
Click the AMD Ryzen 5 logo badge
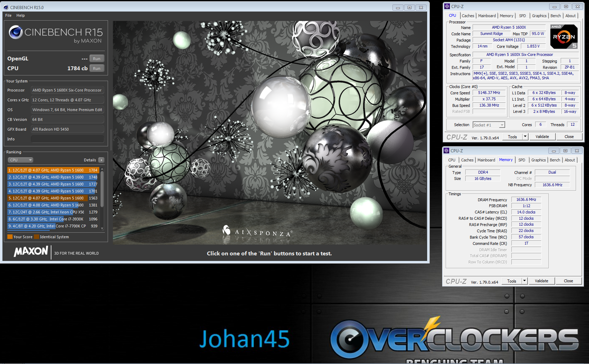[x=563, y=36]
